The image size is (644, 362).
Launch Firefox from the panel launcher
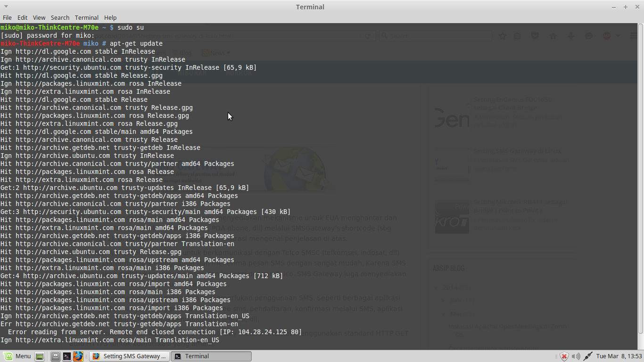tap(78, 356)
